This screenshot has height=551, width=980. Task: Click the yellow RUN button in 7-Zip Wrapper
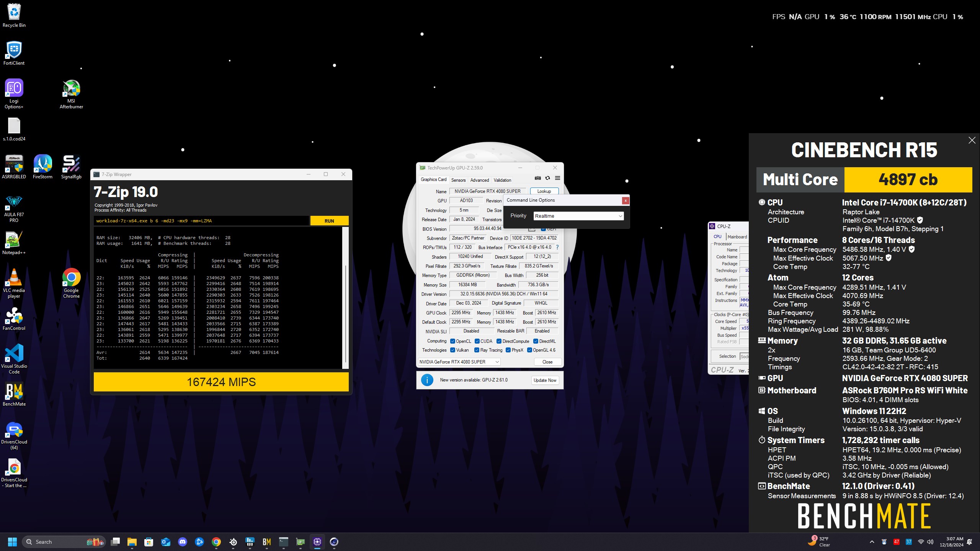[x=329, y=221]
